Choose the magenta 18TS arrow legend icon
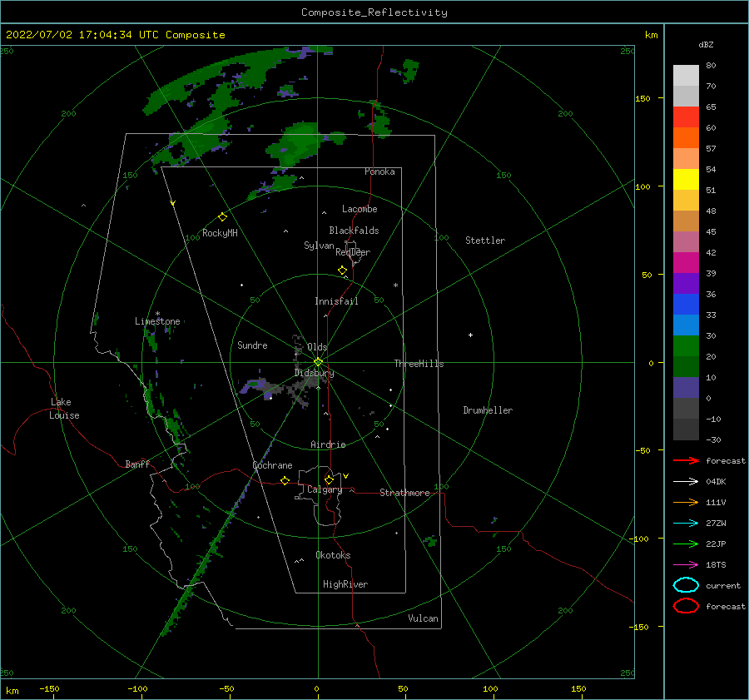Screen dimensions: 749x700 point(686,565)
